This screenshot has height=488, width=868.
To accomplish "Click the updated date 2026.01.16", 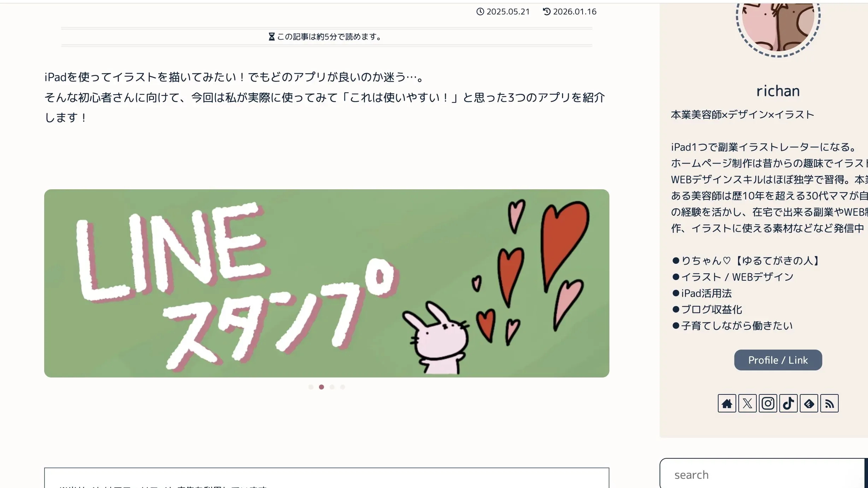I will (574, 12).
